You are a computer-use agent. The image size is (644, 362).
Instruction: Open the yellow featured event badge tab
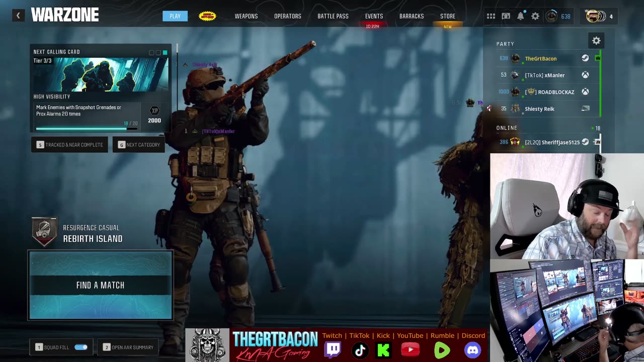click(x=207, y=17)
